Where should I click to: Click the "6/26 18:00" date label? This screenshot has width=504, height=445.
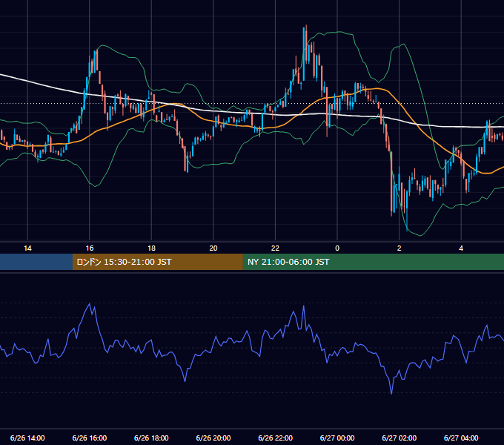point(151,438)
